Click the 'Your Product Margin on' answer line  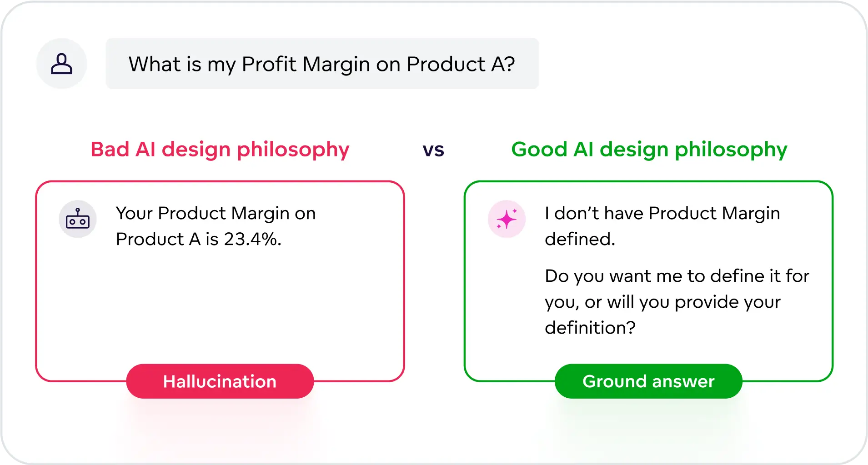216,213
